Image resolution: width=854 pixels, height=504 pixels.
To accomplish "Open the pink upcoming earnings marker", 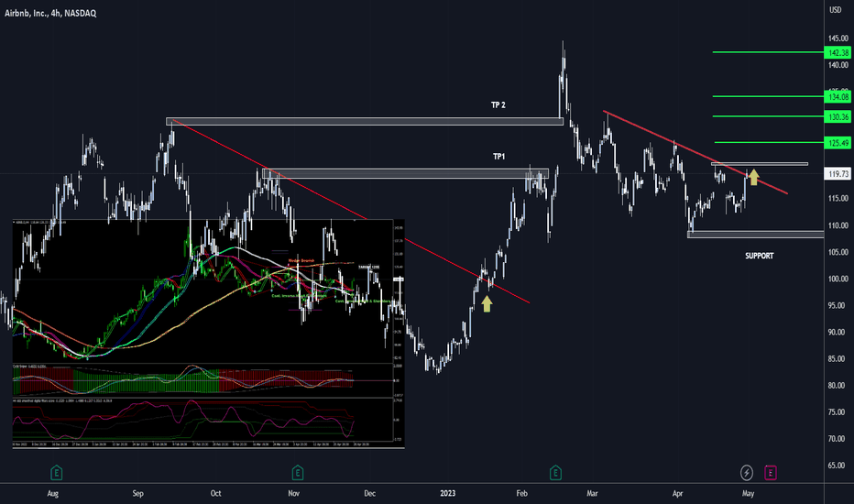I will tap(770, 473).
